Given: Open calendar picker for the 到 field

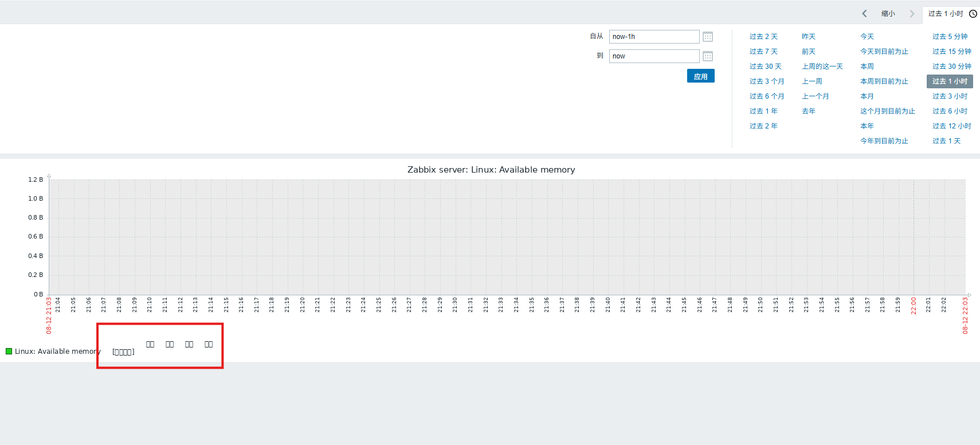Looking at the screenshot, I should 708,56.
